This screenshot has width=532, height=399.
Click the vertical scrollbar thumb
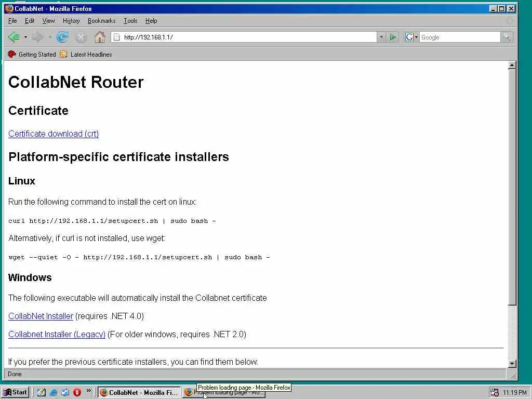pos(512,187)
